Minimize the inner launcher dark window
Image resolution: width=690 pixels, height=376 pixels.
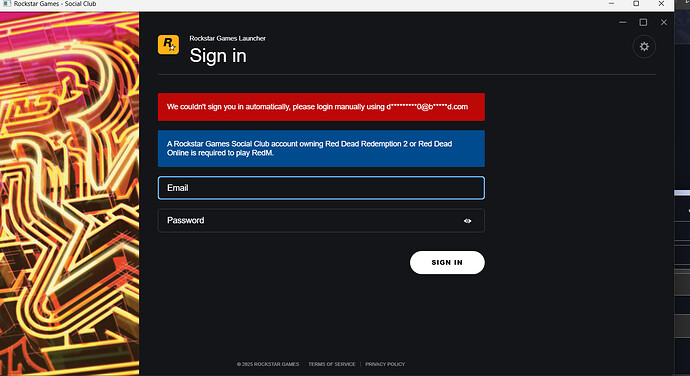623,22
